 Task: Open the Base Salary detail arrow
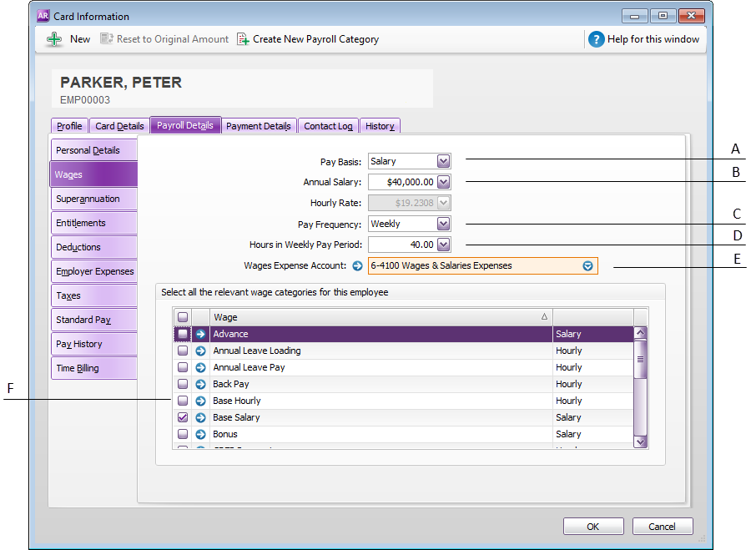tap(200, 417)
